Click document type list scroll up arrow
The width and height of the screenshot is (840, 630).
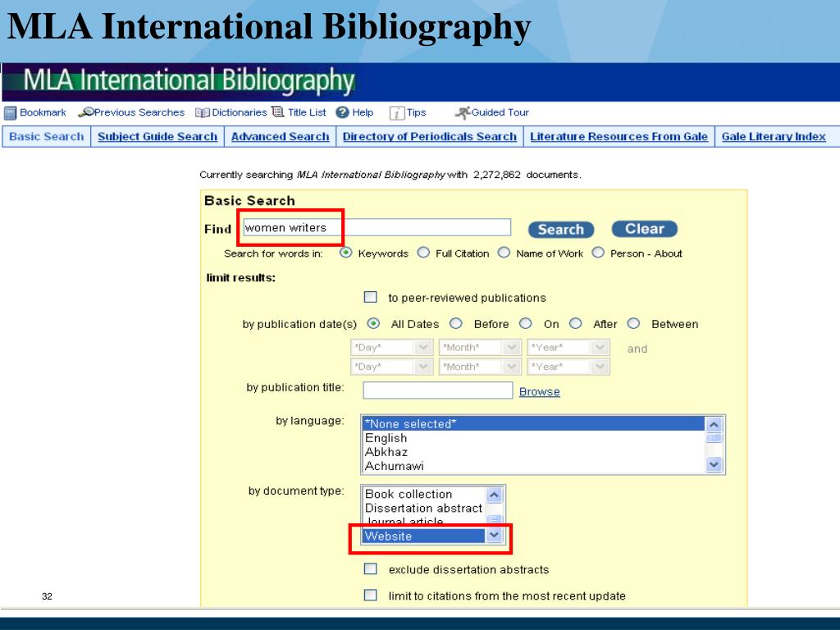point(494,495)
